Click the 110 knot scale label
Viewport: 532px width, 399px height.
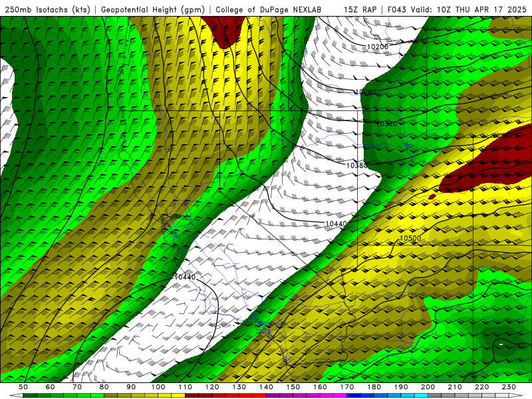tap(186, 387)
